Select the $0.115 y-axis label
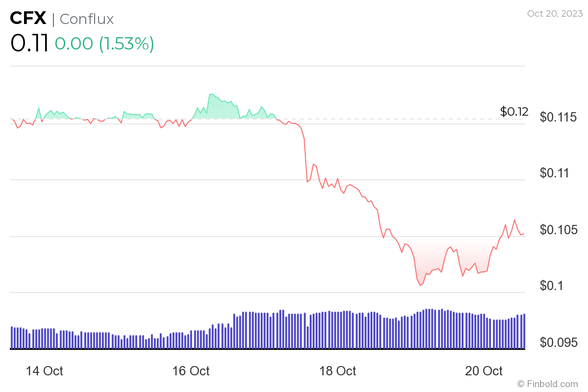The image size is (588, 392). pos(558,118)
